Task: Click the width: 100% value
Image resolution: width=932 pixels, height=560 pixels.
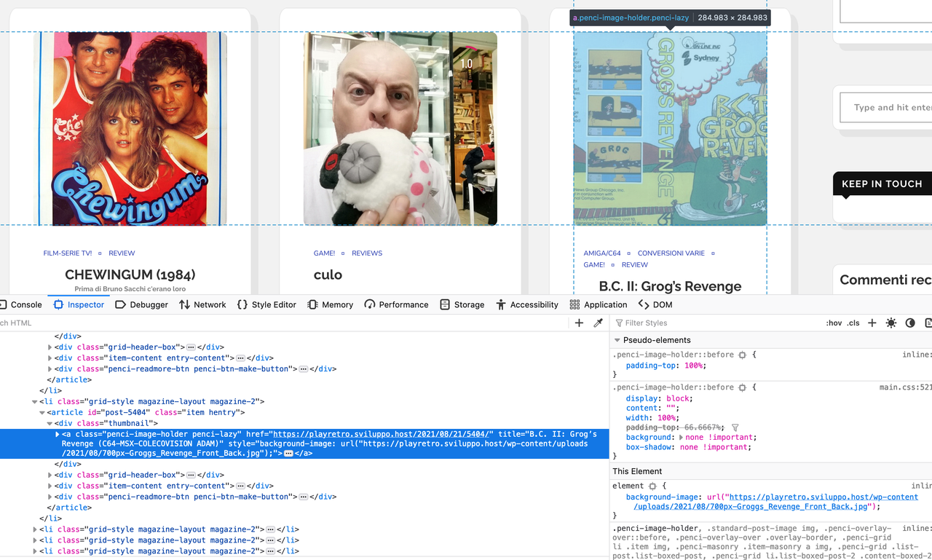Action: click(x=667, y=418)
